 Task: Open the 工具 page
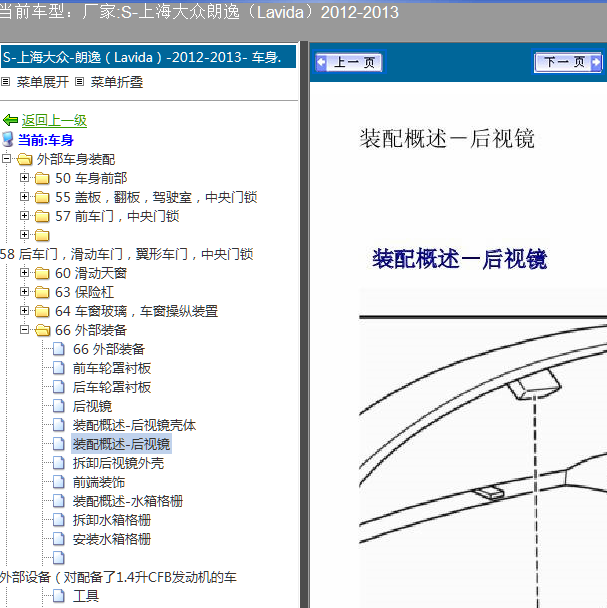pyautogui.click(x=86, y=596)
